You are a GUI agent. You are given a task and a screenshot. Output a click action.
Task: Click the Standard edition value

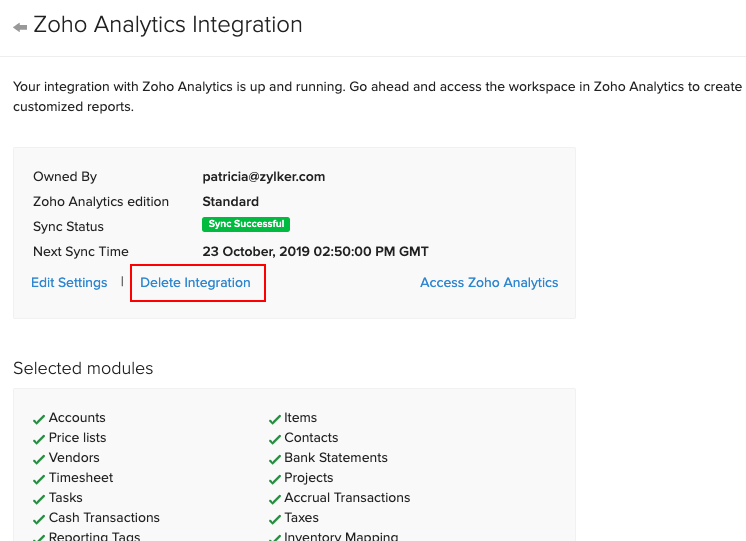click(x=230, y=202)
